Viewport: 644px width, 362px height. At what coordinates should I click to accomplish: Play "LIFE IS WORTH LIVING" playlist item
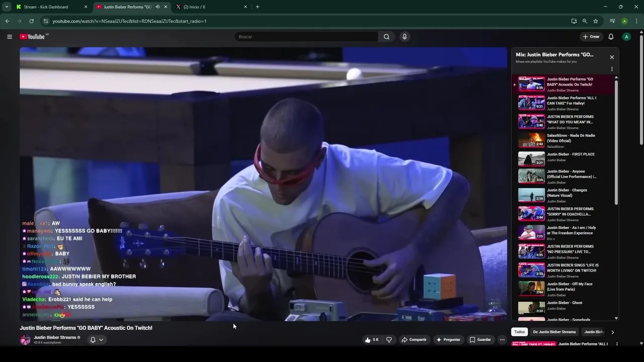coord(563,270)
